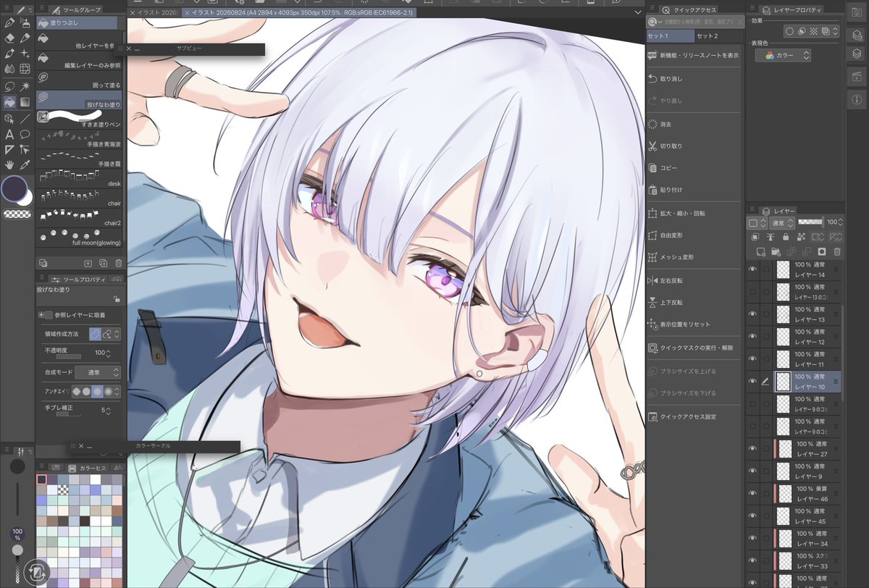Viewport: 869px width, 588px height.
Task: Select the main drawing color circle
Action: (x=13, y=188)
